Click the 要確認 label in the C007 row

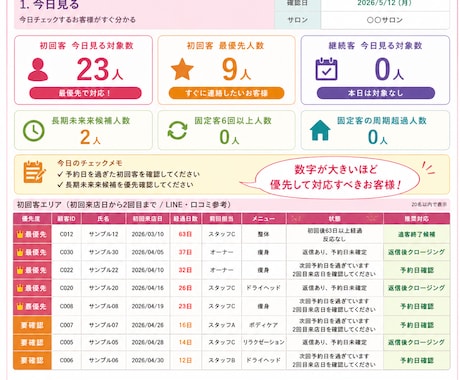[32, 325]
